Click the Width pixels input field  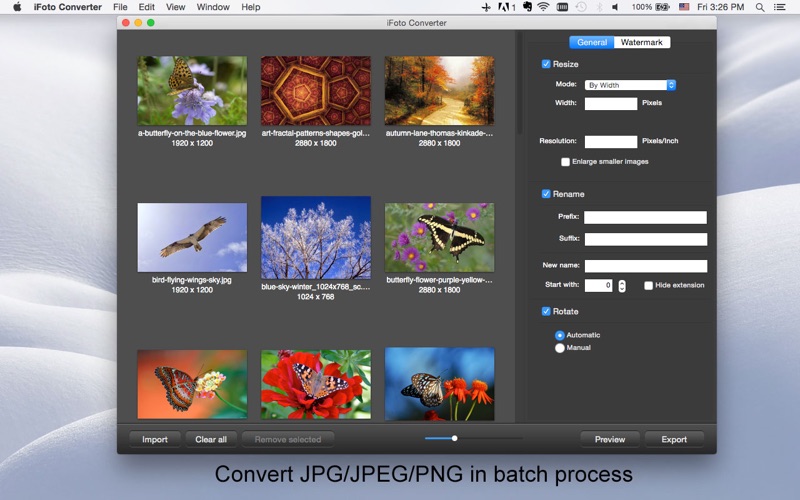(x=611, y=104)
